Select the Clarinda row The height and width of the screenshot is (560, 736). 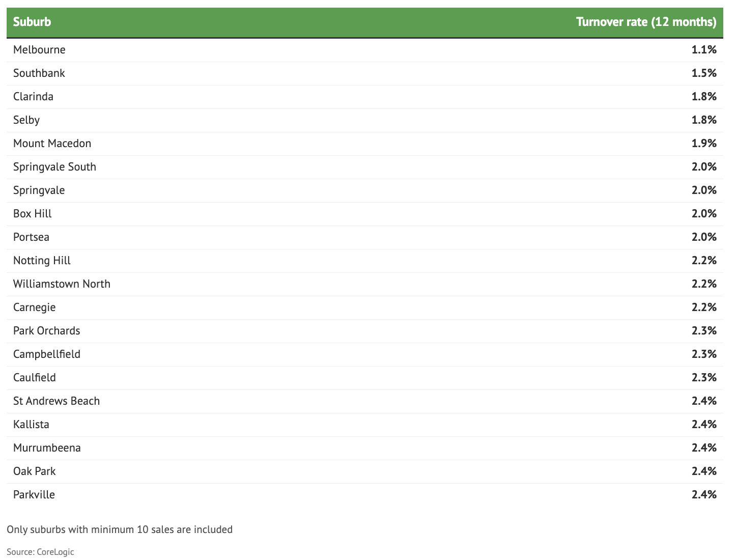click(33, 97)
